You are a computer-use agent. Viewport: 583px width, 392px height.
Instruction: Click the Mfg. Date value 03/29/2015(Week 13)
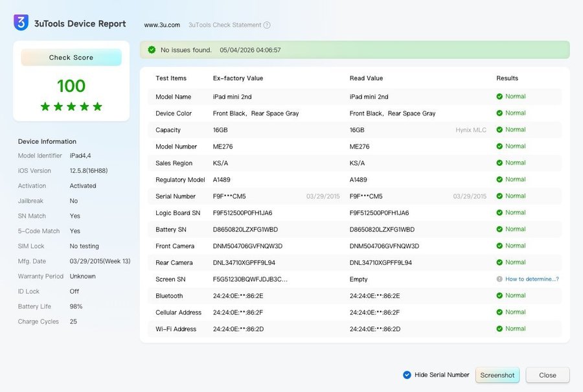[100, 261]
